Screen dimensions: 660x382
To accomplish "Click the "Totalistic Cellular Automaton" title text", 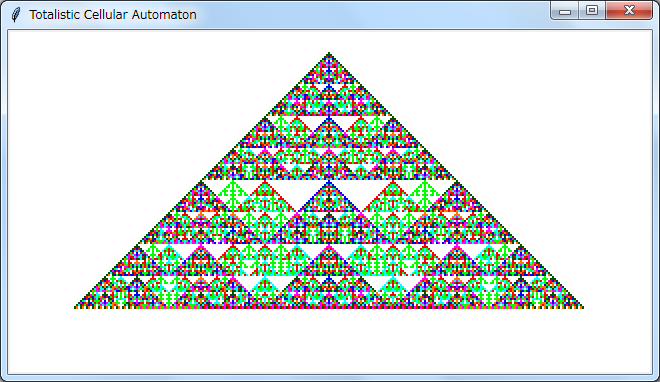I will [113, 14].
